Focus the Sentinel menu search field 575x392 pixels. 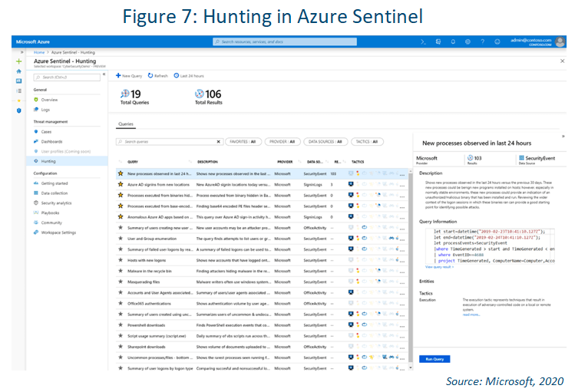coord(67,77)
